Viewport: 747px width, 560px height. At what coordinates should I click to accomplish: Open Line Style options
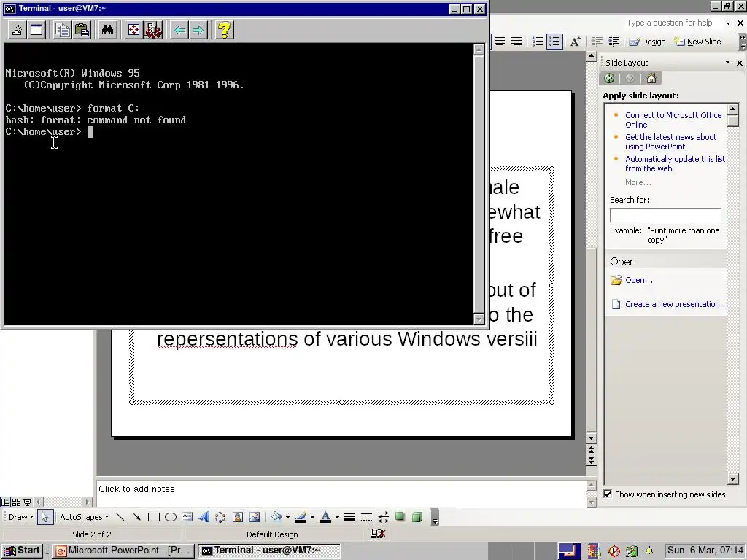pos(349,517)
